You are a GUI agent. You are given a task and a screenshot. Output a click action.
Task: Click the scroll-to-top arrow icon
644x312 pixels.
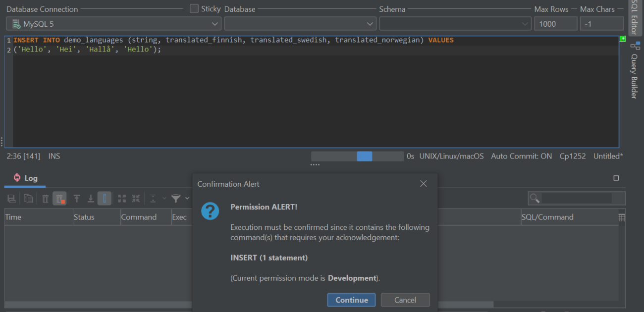point(77,199)
